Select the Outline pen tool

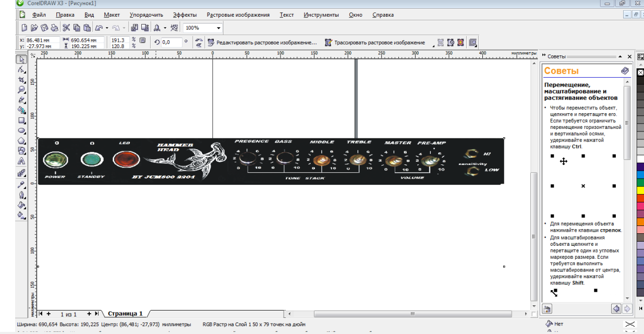21,195
